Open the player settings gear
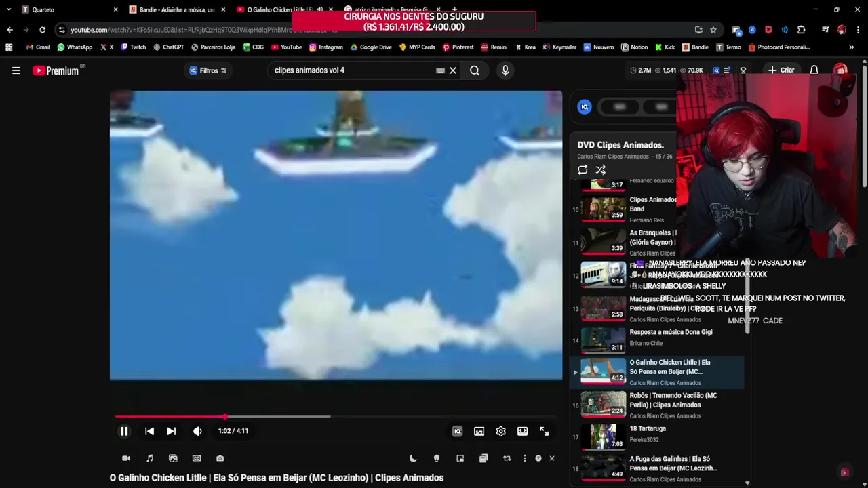Viewport: 868px width, 488px height. [x=500, y=431]
